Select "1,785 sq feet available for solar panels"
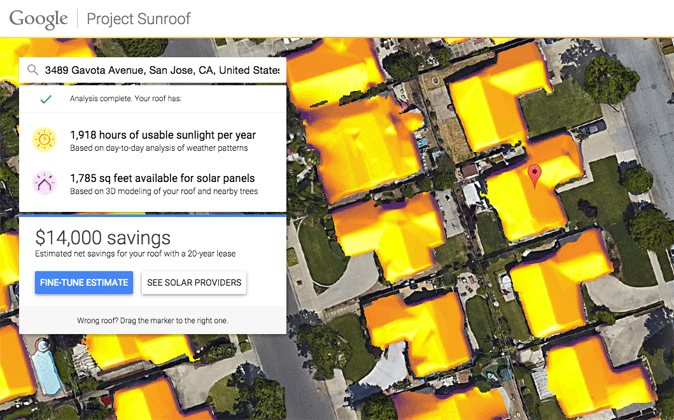 pyautogui.click(x=162, y=178)
